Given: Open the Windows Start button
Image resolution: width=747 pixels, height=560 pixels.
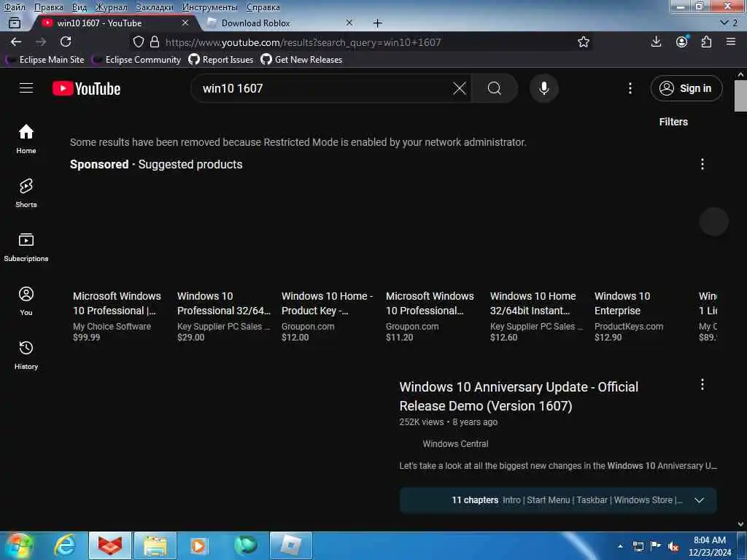Looking at the screenshot, I should point(18,545).
